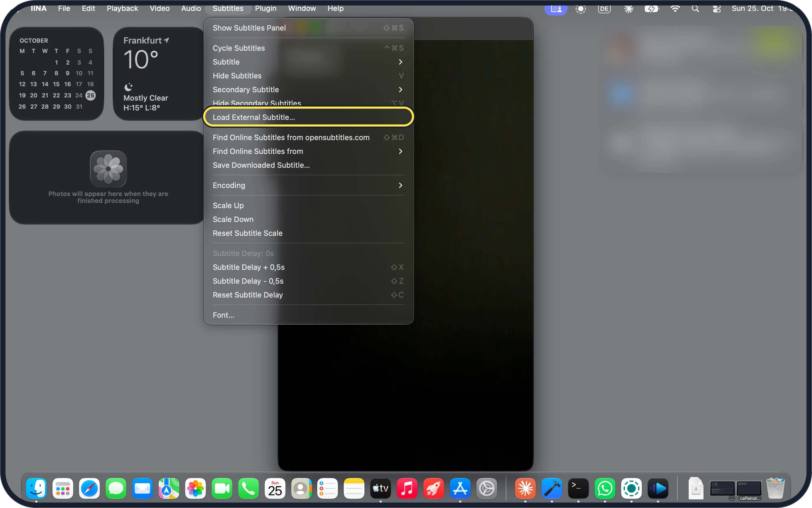Click the Frankfurt weather widget
The image size is (812, 508).
tap(159, 74)
